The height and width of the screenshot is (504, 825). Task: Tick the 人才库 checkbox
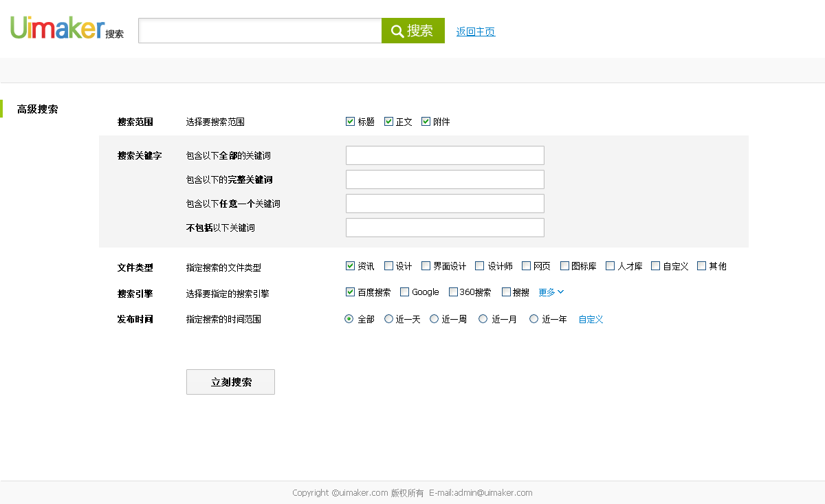(x=610, y=266)
